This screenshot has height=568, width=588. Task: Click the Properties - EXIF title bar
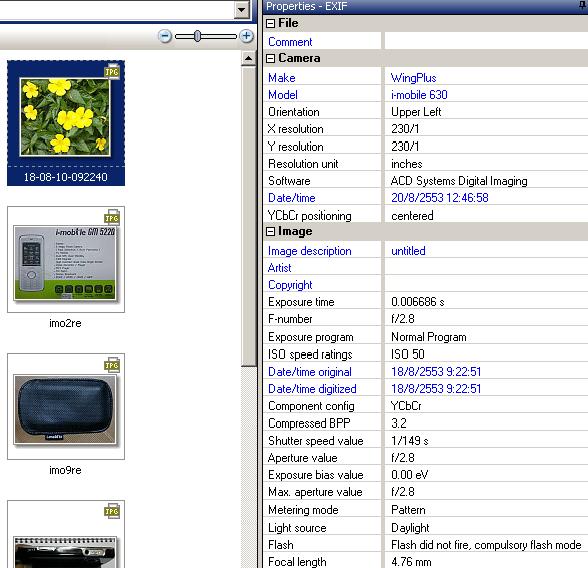[425, 6]
